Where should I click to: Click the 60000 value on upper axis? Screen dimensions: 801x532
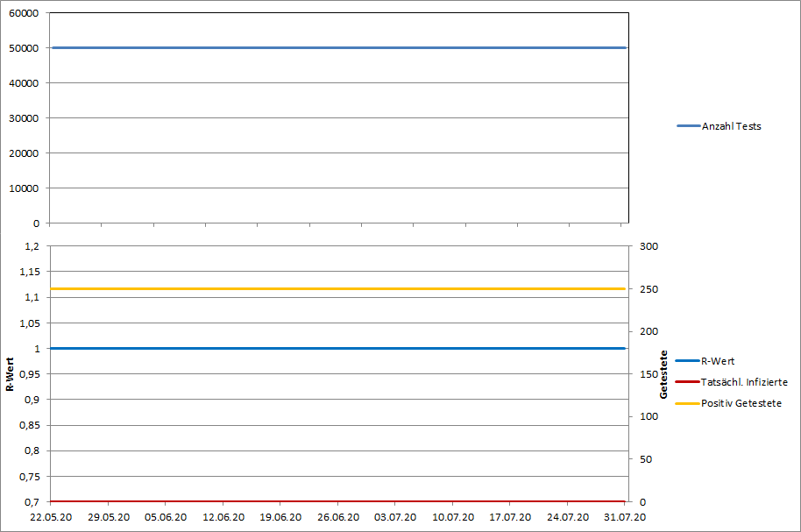pyautogui.click(x=24, y=14)
